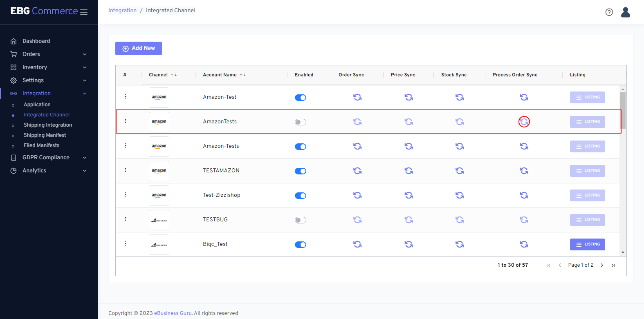Click the Listing button for Bigc_Test
The width and height of the screenshot is (644, 319).
[x=587, y=244]
